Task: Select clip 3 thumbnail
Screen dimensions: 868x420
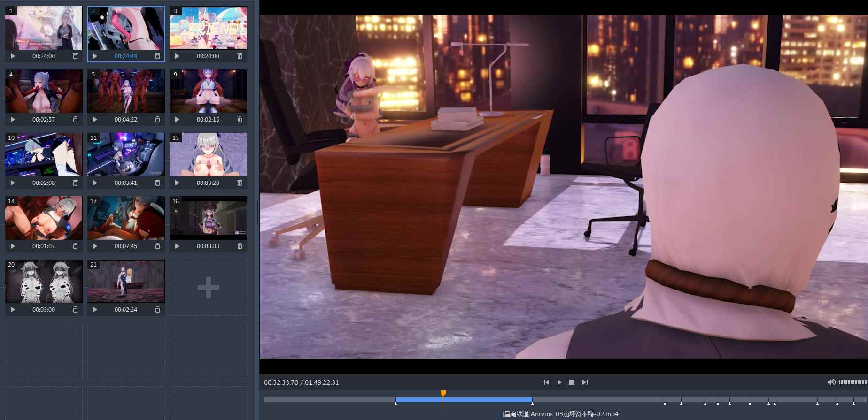Action: coord(208,28)
